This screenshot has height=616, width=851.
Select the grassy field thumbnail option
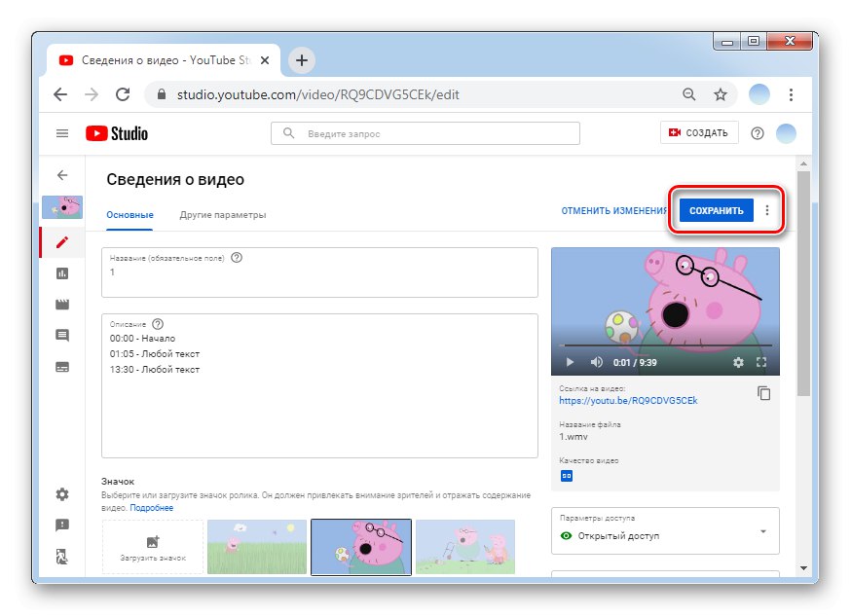(257, 547)
